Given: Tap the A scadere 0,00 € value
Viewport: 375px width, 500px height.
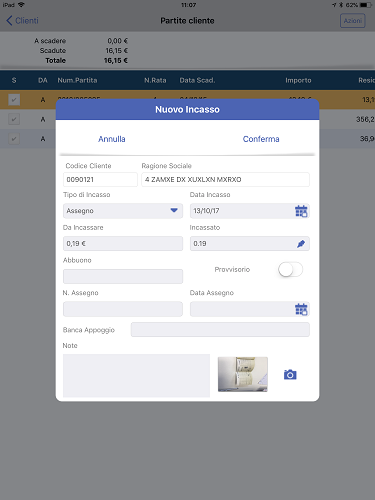Looking at the screenshot, I should 117,41.
